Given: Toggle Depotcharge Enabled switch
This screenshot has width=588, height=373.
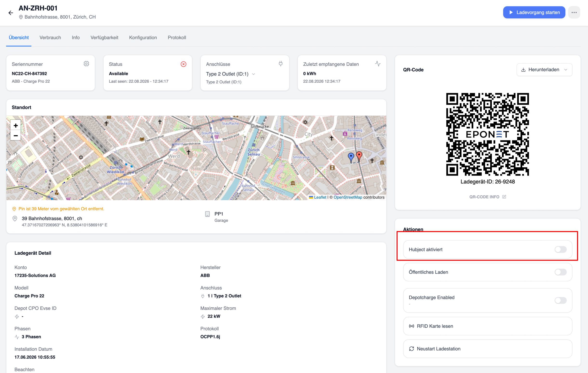Looking at the screenshot, I should click(x=560, y=300).
